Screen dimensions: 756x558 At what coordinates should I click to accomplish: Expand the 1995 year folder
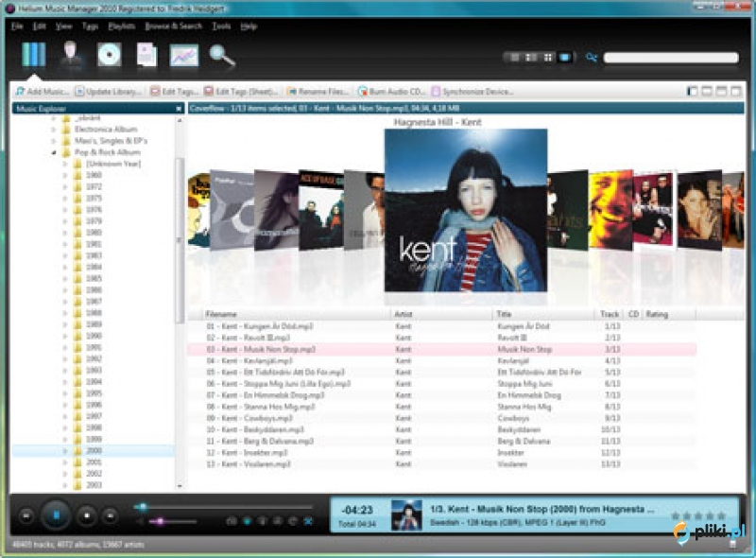pyautogui.click(x=65, y=393)
